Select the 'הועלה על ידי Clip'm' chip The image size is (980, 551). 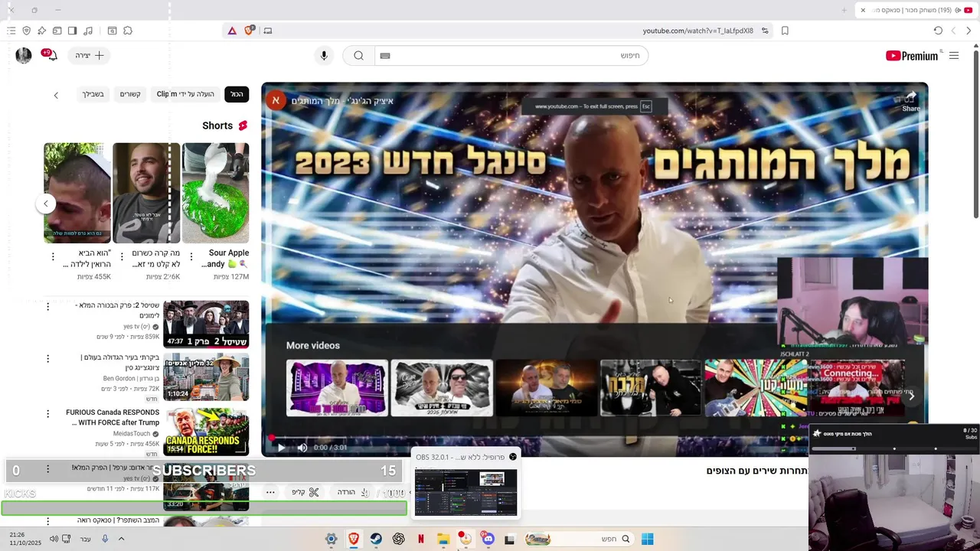click(x=185, y=94)
